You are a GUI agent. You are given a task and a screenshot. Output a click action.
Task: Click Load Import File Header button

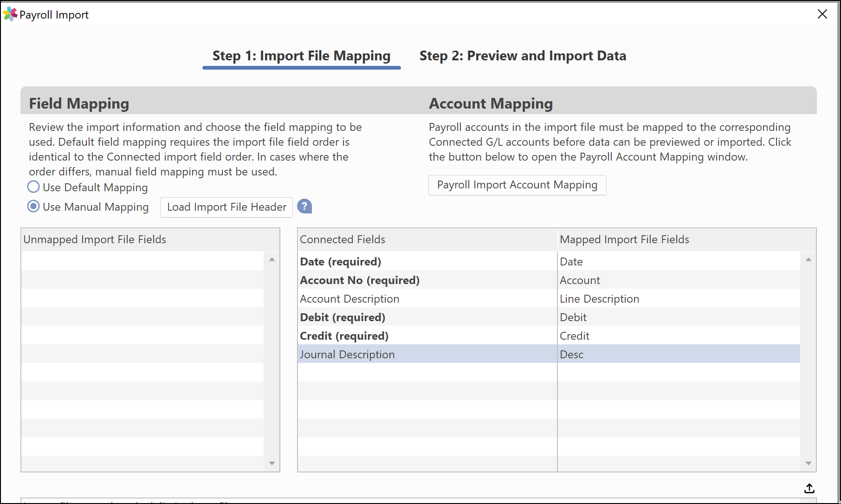pyautogui.click(x=226, y=207)
